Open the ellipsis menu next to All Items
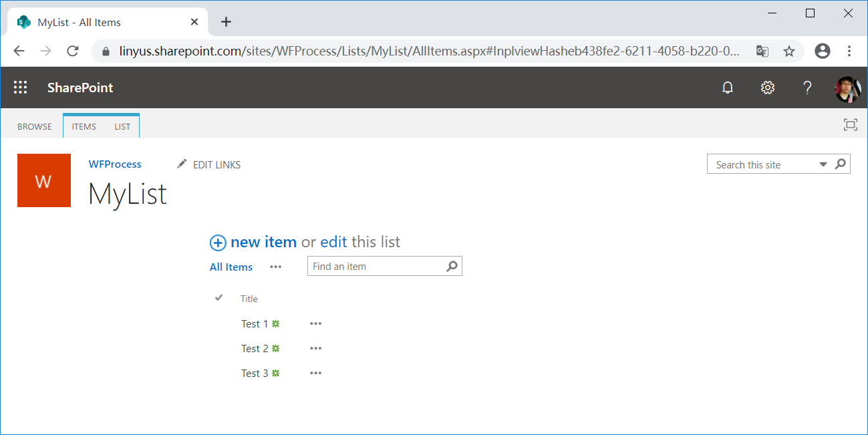This screenshot has width=868, height=435. [x=276, y=267]
